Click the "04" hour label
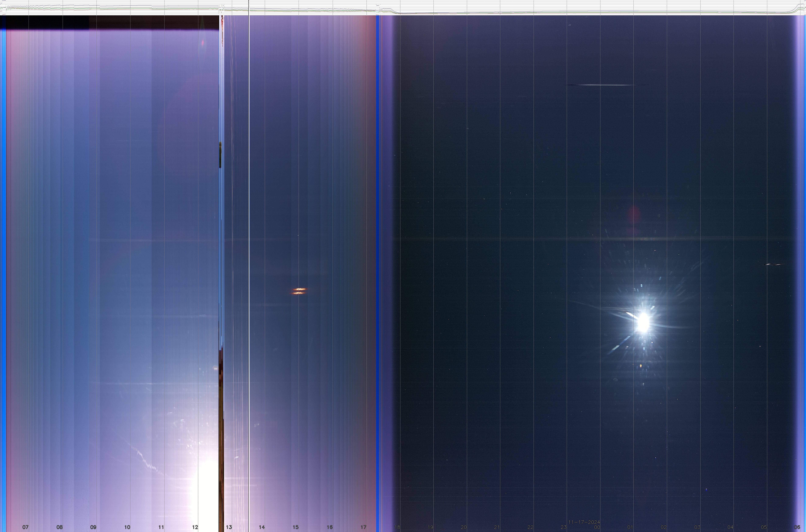806x532 pixels. [730, 527]
